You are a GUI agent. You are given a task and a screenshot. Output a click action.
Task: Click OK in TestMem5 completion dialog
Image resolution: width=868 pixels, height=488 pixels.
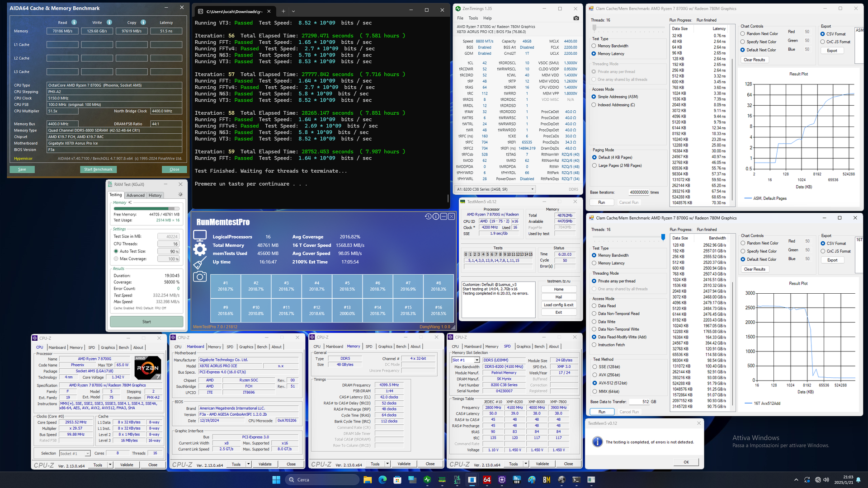[x=686, y=462]
